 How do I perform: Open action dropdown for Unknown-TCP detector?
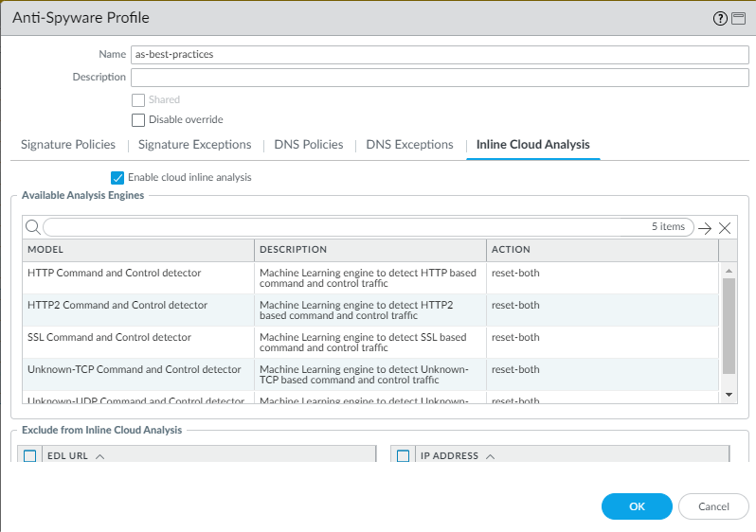602,370
